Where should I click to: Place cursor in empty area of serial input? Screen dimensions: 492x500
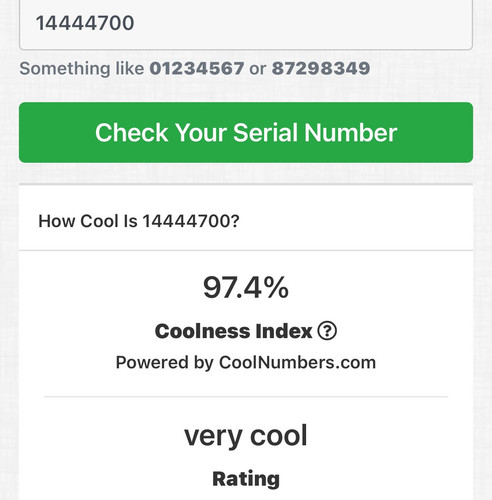[x=300, y=23]
